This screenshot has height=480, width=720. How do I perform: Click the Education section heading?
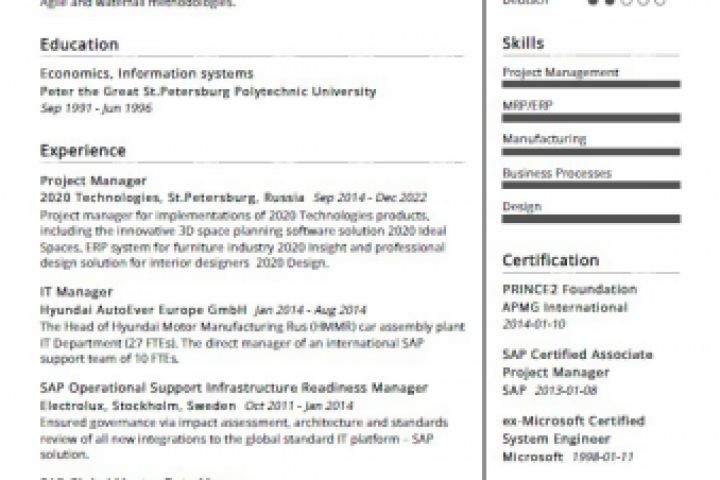tap(79, 45)
